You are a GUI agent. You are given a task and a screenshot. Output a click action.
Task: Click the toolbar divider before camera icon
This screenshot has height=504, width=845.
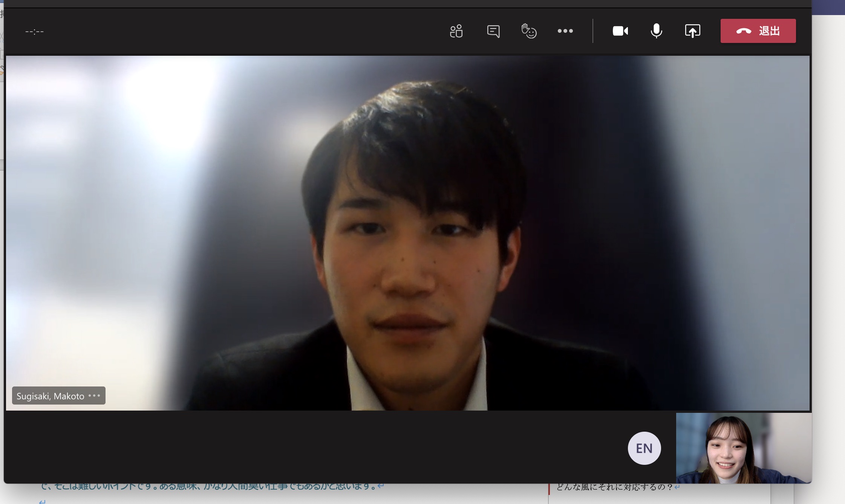click(x=592, y=31)
